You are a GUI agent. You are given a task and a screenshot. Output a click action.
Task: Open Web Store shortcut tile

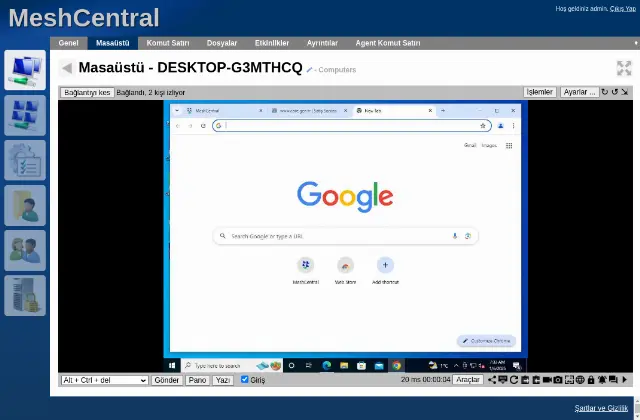(x=345, y=271)
